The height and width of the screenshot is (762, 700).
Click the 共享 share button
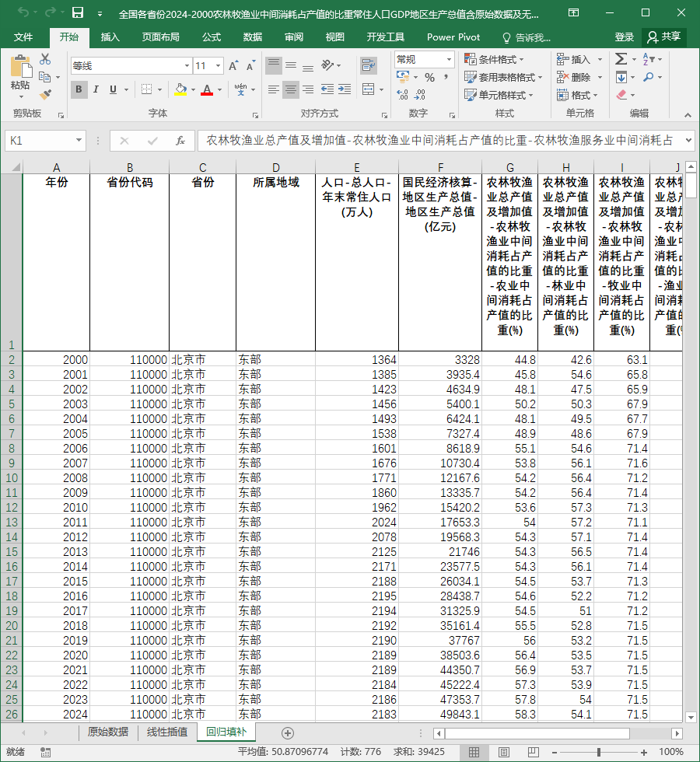tap(664, 37)
